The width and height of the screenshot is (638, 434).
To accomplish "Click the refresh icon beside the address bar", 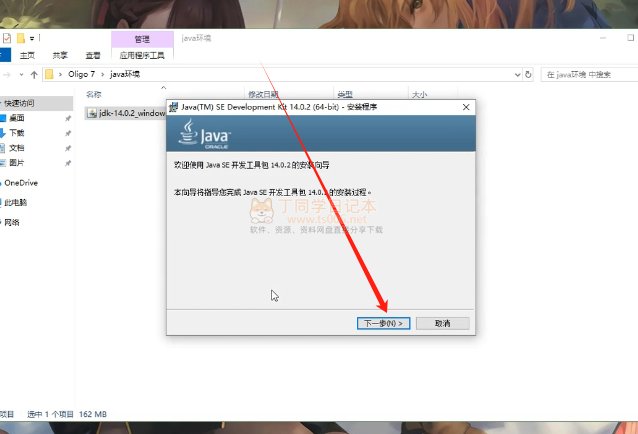I will click(528, 74).
